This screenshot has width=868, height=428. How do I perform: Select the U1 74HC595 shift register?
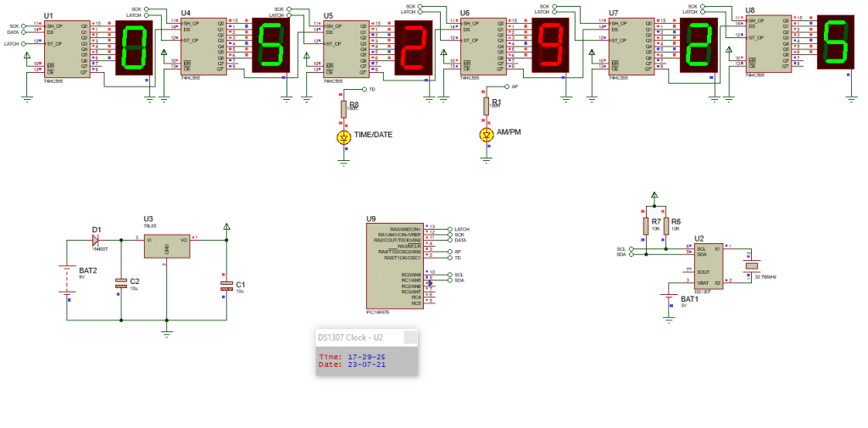[x=67, y=49]
